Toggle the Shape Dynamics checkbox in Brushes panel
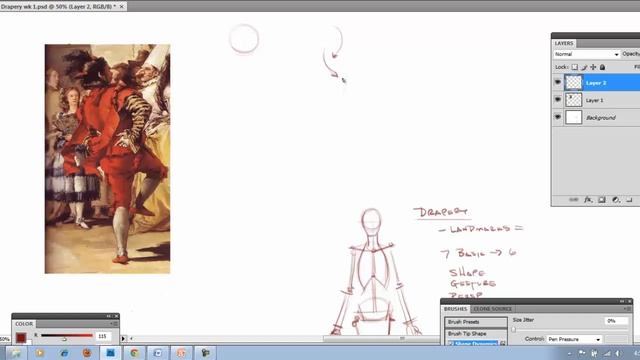Viewport: 640px width, 360px height. point(451,344)
